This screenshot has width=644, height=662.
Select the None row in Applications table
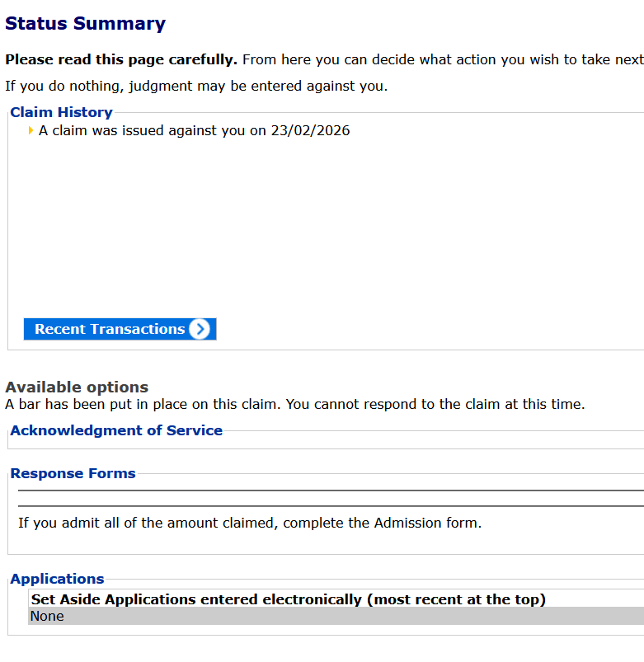pos(336,616)
